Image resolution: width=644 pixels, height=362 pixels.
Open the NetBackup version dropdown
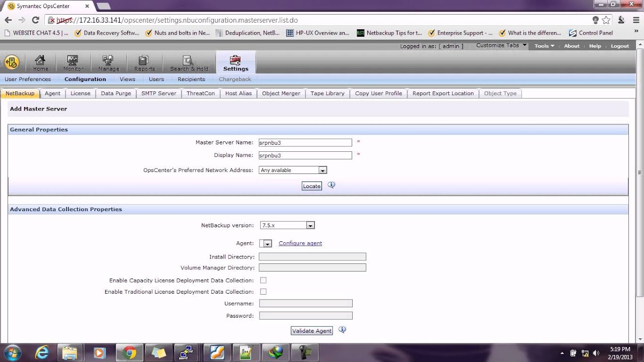pyautogui.click(x=287, y=225)
